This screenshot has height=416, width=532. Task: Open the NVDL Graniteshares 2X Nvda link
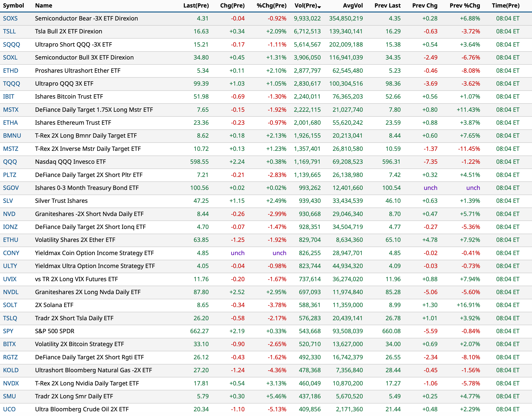[x=11, y=292]
